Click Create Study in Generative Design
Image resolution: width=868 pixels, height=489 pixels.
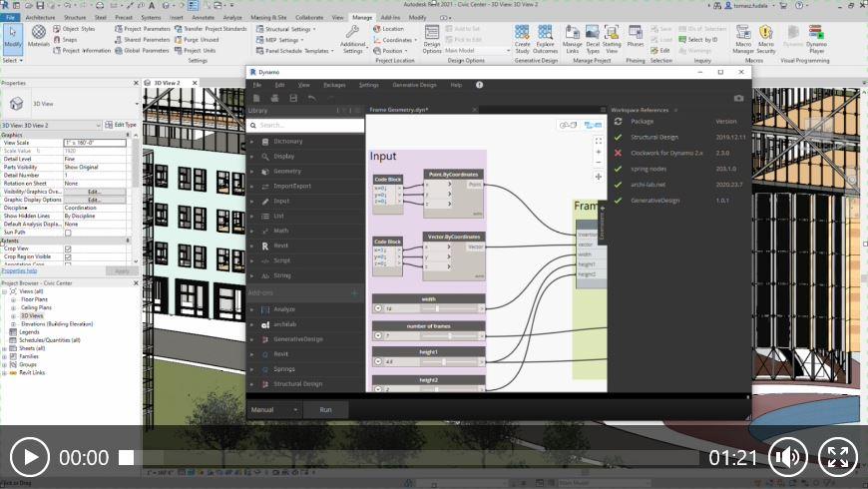tap(522, 39)
